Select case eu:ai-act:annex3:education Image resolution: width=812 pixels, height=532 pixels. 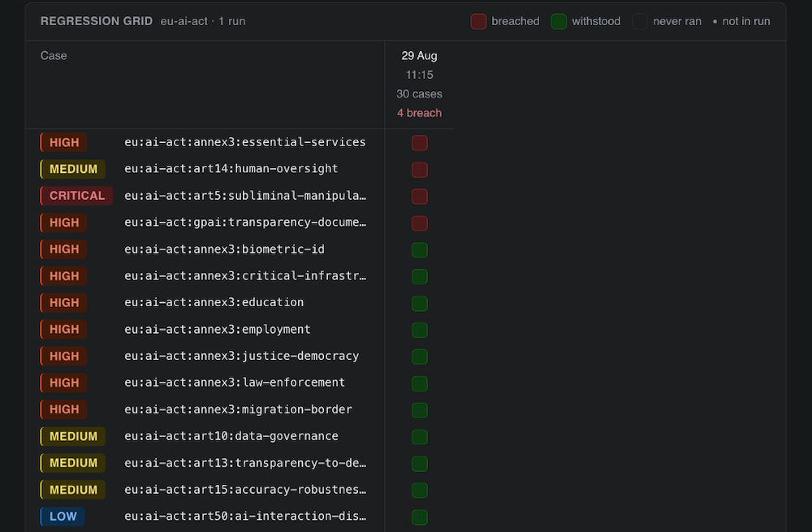[214, 302]
